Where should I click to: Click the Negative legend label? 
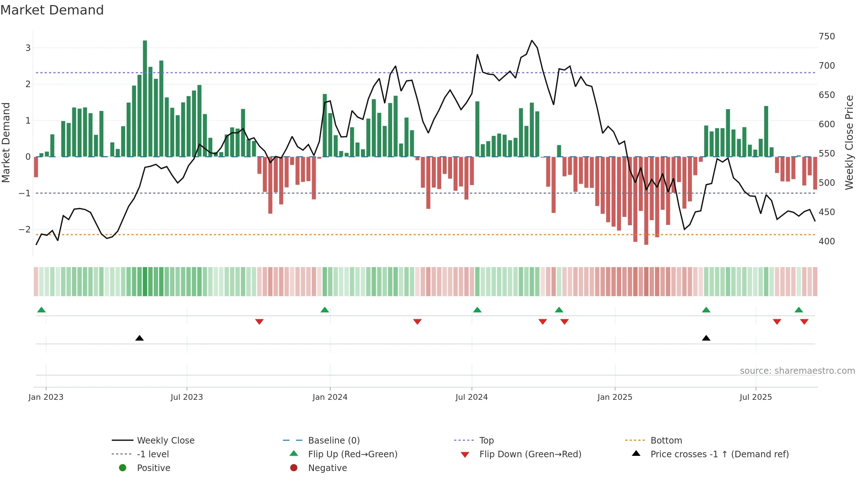click(x=328, y=468)
